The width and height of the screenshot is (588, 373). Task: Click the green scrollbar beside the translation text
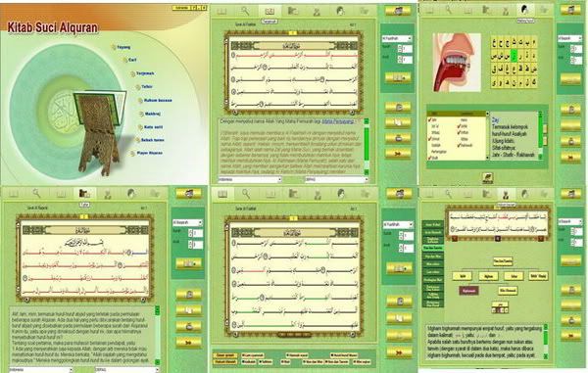(x=367, y=147)
